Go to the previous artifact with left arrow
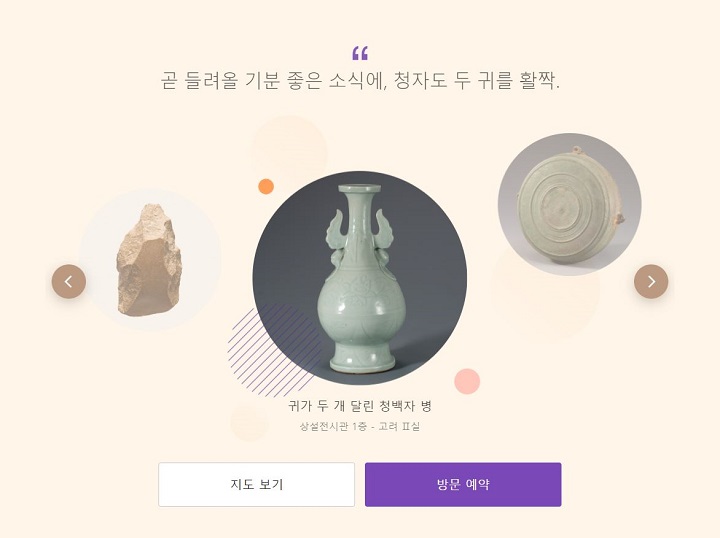Image resolution: width=720 pixels, height=538 pixels. pos(69,281)
